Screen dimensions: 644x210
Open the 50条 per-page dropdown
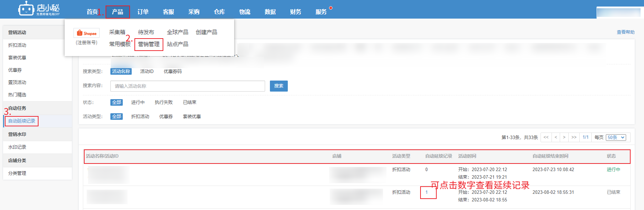coord(616,137)
